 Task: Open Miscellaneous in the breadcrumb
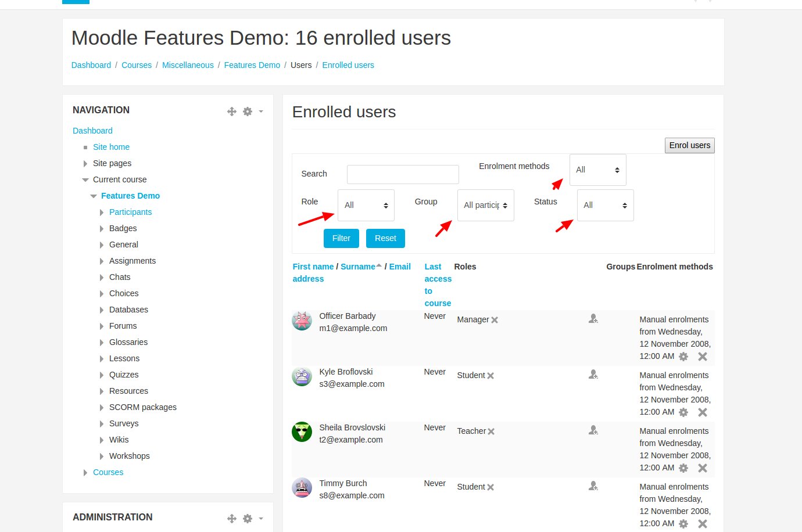pyautogui.click(x=188, y=65)
